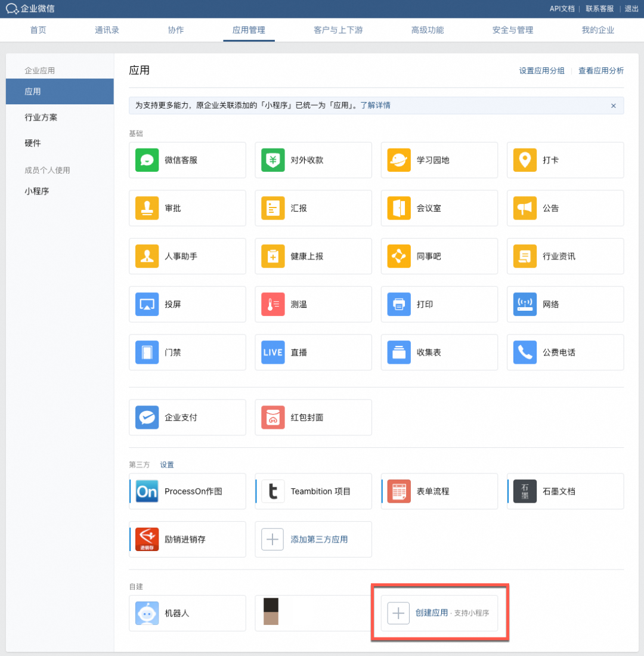Click the 审批 stamp icon

[x=147, y=208]
